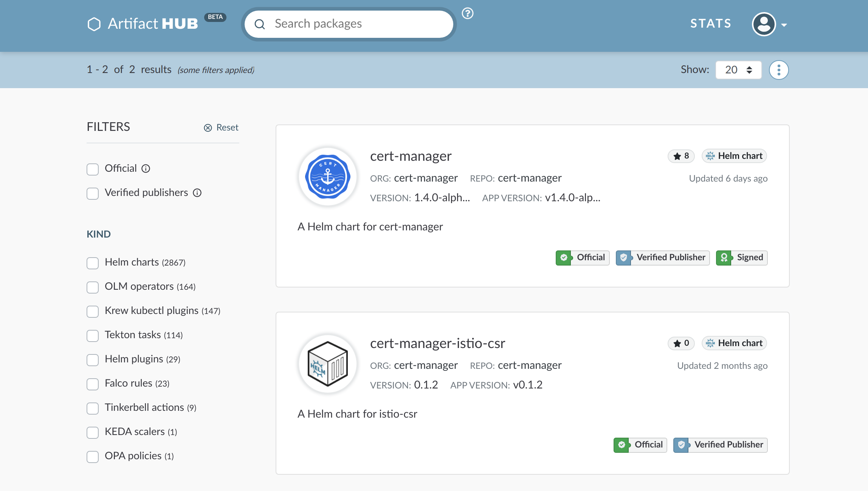Check the Tekton tasks checkbox
The image size is (868, 491).
(x=92, y=336)
